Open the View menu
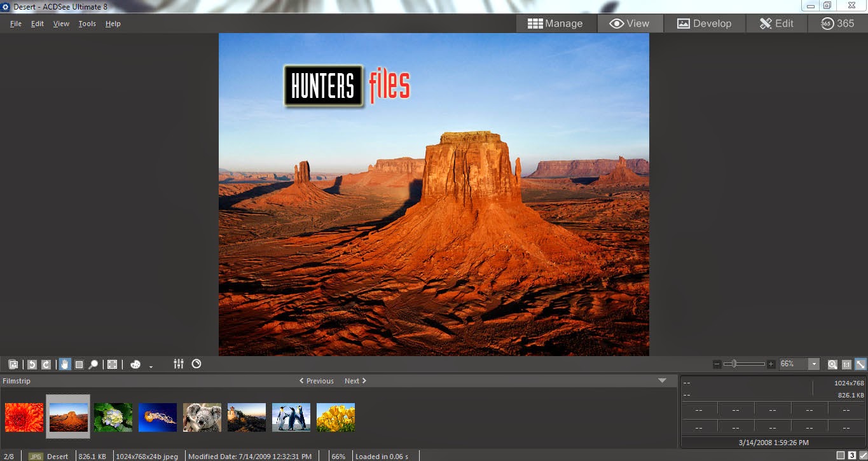 (x=61, y=24)
